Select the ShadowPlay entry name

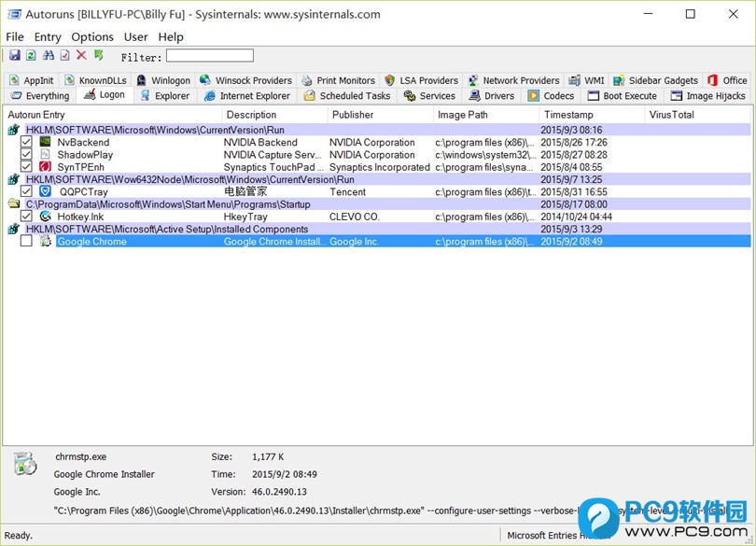(85, 155)
